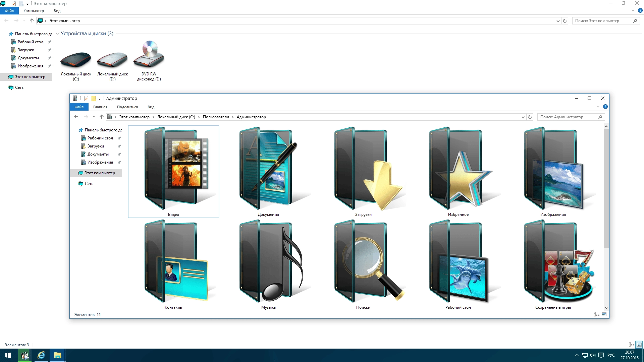Open quick access toolbar dropdown in Этот компьютер title
644x362 pixels.
pyautogui.click(x=27, y=4)
